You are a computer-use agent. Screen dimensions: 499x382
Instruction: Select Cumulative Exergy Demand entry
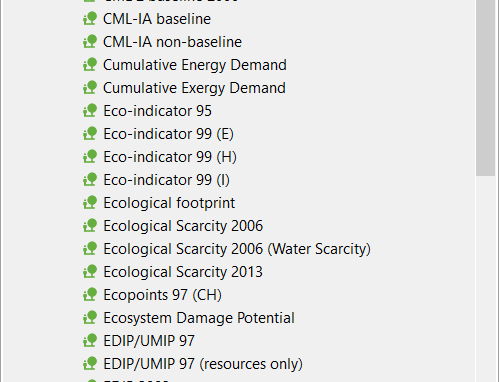click(x=194, y=88)
